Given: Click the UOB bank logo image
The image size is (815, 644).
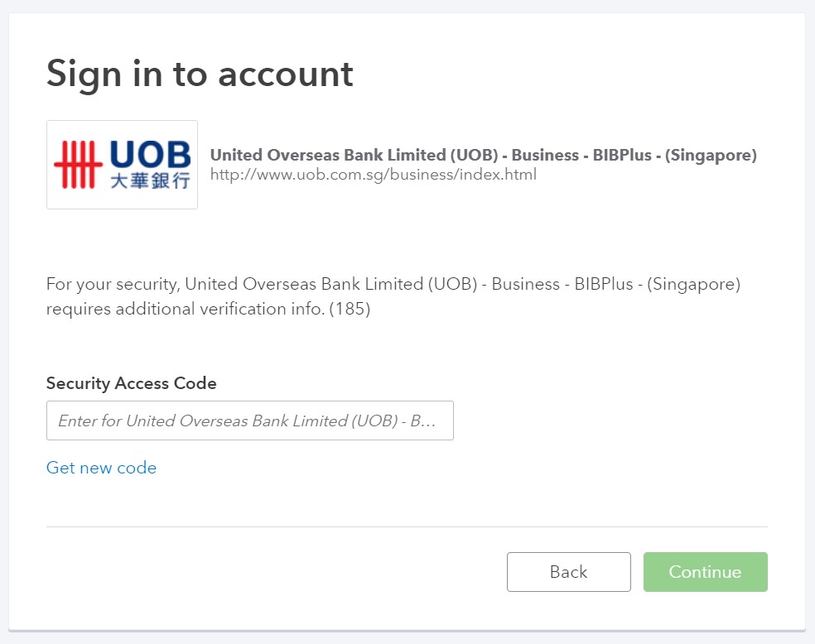Looking at the screenshot, I should tap(122, 165).
